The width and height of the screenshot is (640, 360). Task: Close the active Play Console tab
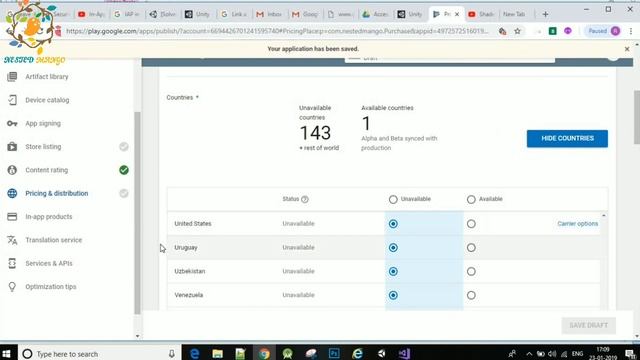point(457,14)
